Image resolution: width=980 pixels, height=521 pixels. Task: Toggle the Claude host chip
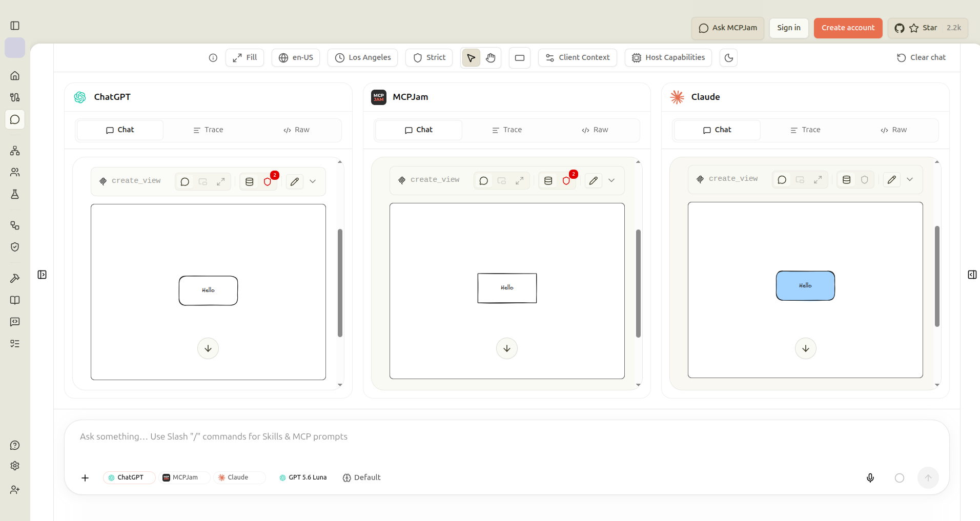click(x=239, y=477)
